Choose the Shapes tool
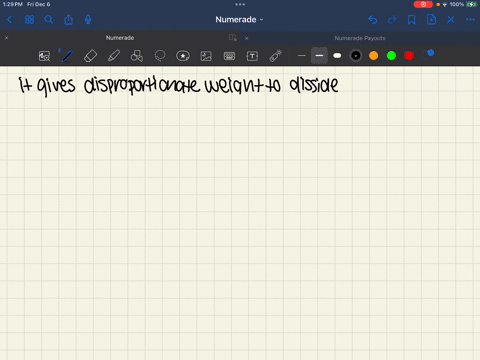 137,56
